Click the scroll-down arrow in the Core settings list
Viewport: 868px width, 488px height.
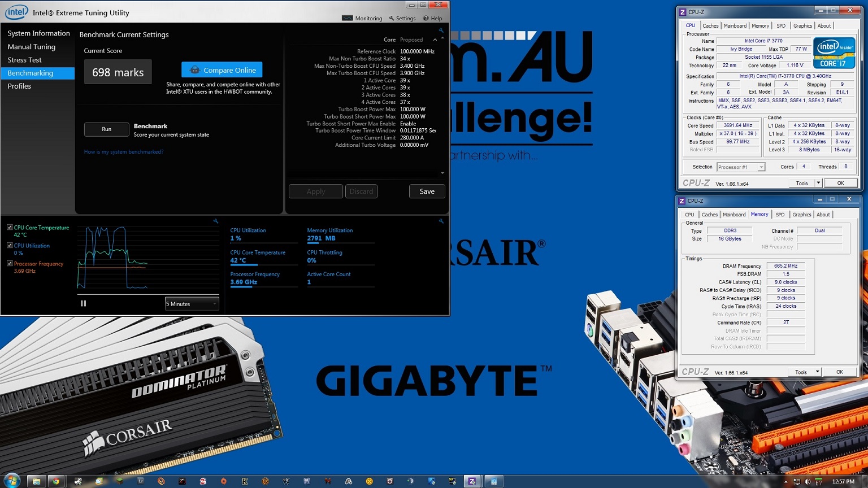pyautogui.click(x=442, y=173)
